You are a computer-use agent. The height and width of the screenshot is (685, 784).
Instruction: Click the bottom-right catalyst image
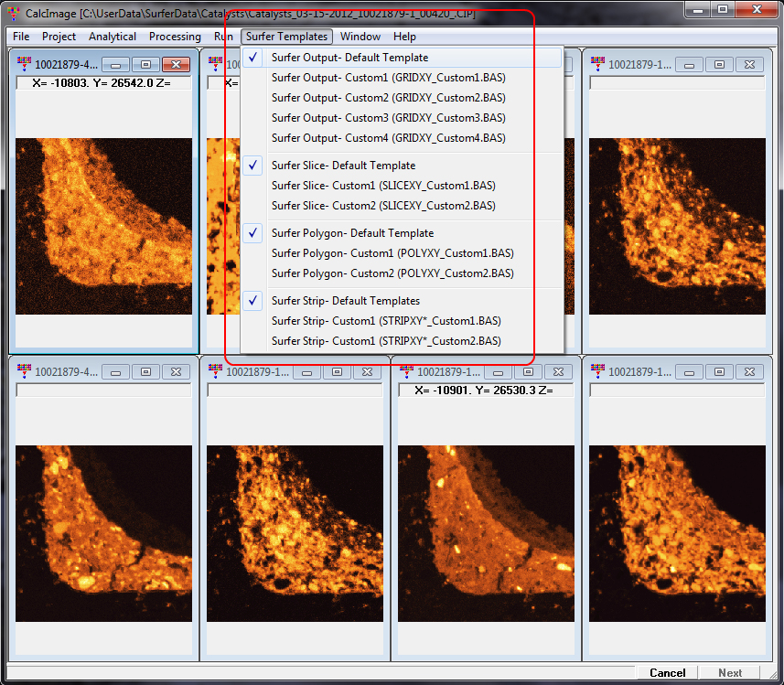tap(677, 533)
